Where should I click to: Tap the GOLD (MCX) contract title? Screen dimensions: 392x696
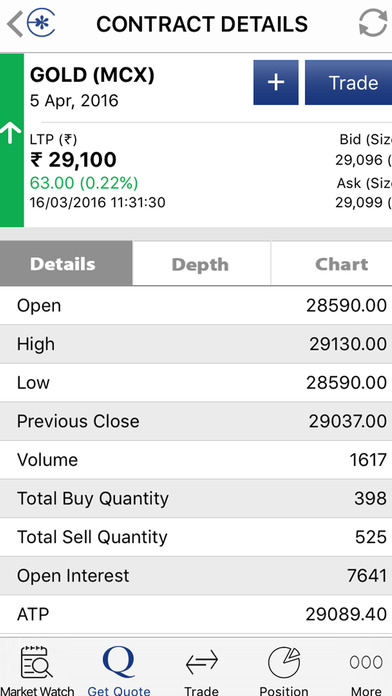click(x=92, y=75)
